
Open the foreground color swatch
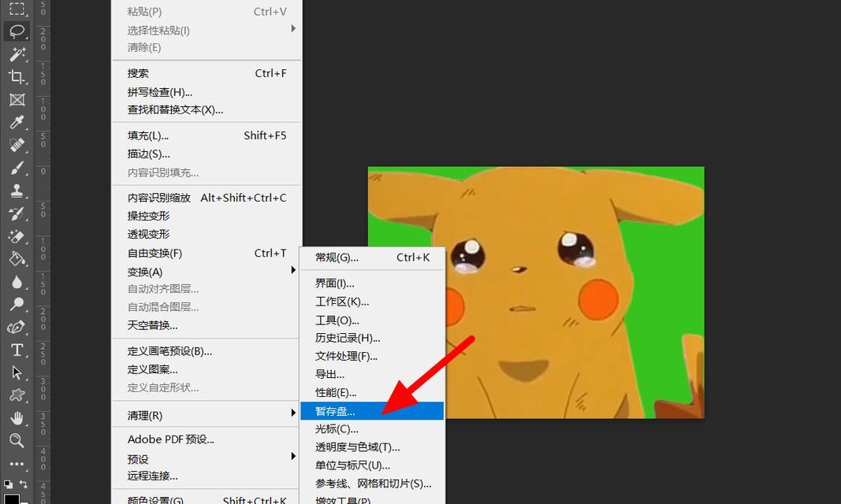click(11, 499)
